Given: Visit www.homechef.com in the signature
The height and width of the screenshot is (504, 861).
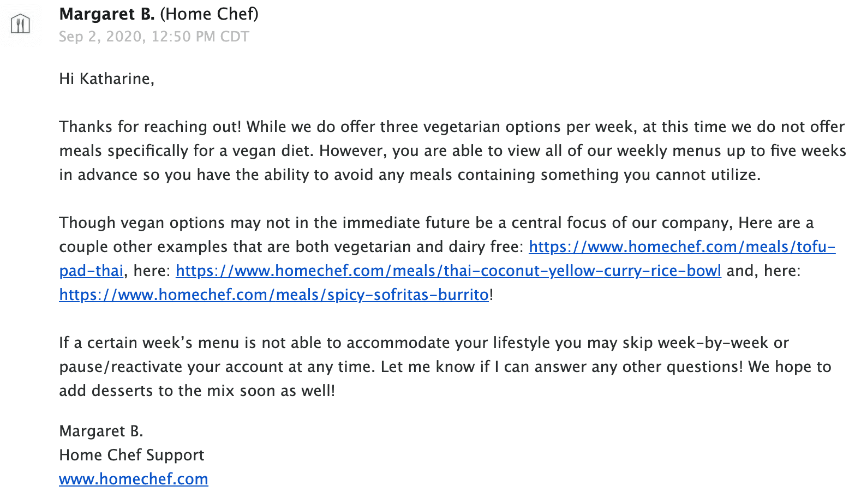Looking at the screenshot, I should click(x=134, y=479).
